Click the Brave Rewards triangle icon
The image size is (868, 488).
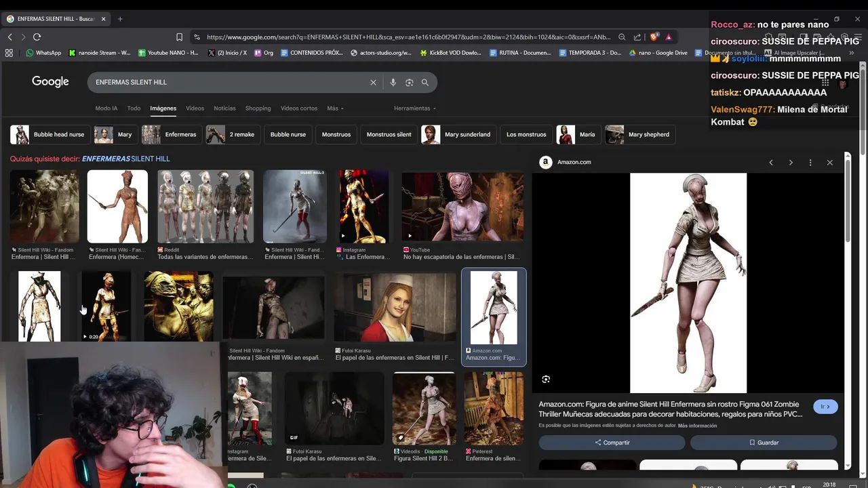(x=668, y=37)
